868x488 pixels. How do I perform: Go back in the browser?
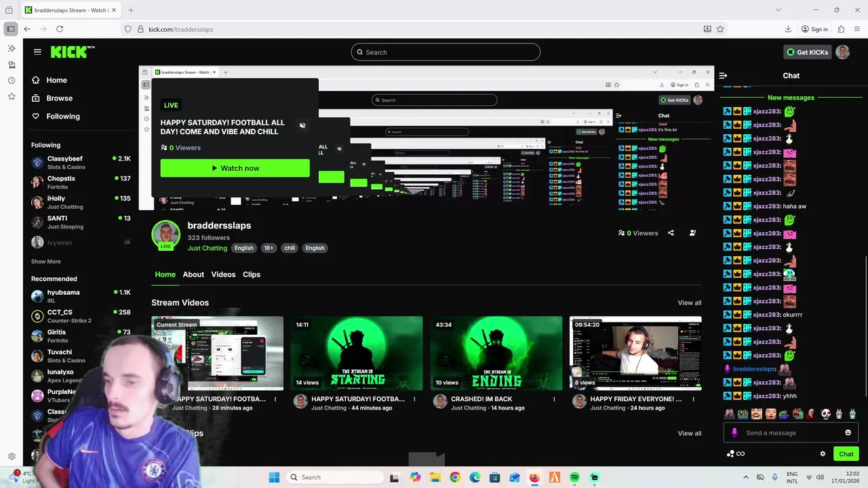pyautogui.click(x=27, y=29)
